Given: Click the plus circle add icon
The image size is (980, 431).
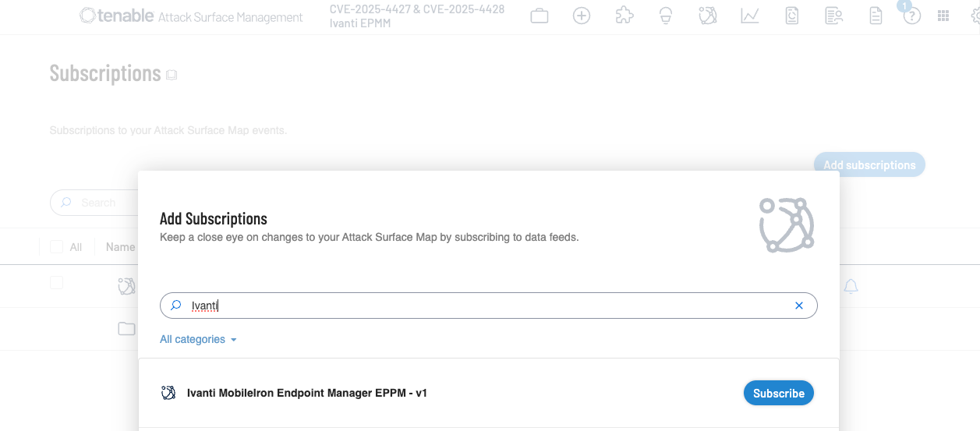Looking at the screenshot, I should 582,16.
